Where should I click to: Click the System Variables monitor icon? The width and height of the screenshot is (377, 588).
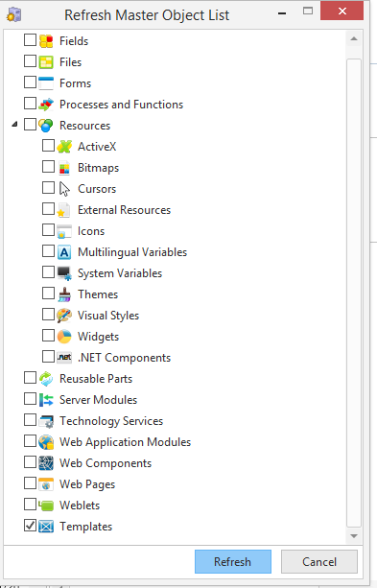tap(64, 273)
